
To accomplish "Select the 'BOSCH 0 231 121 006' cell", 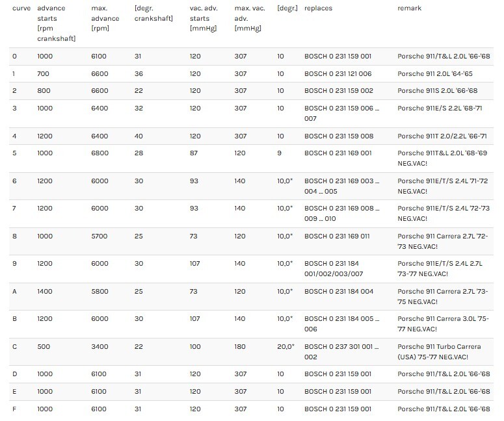I will [x=338, y=74].
